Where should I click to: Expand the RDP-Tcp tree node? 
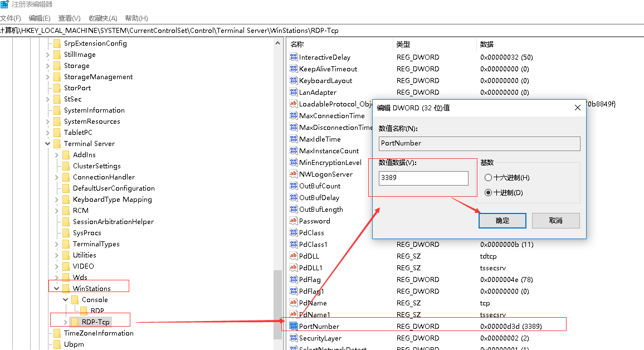pos(66,322)
